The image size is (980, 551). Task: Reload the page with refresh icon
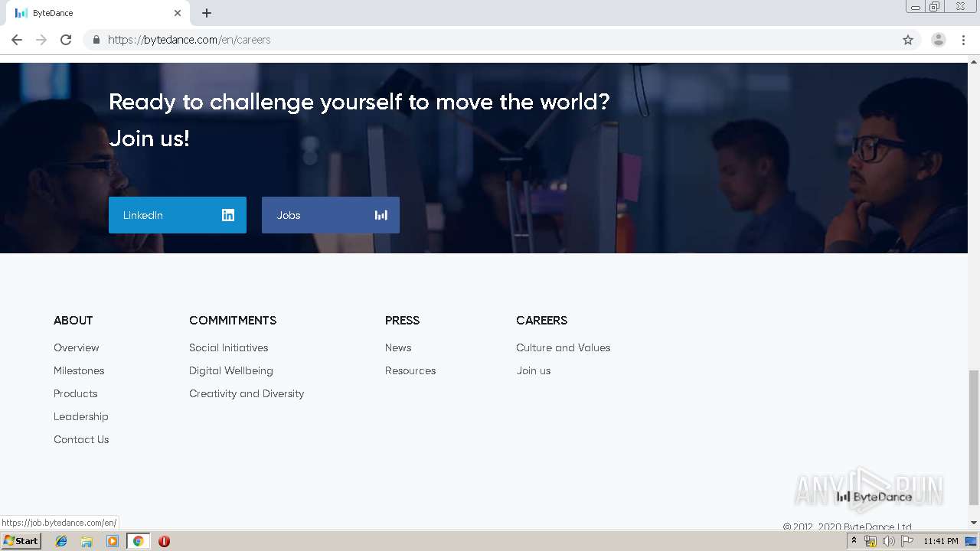point(66,40)
